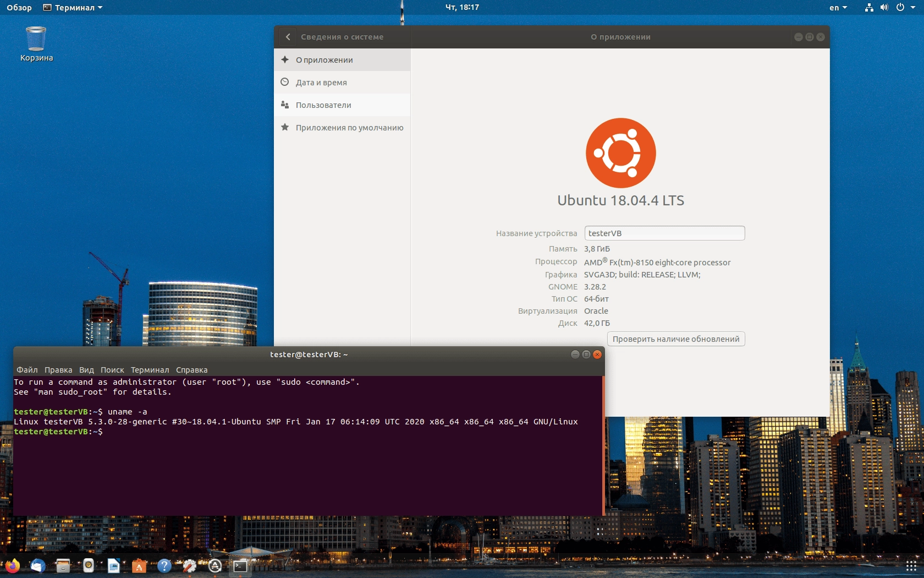Open the Справка menu in terminal

pyautogui.click(x=191, y=370)
